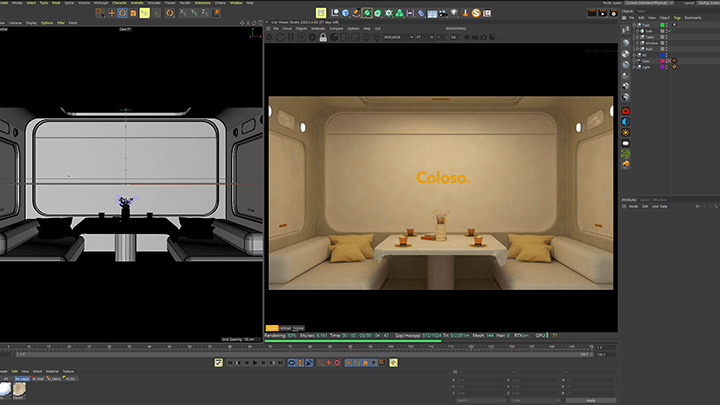
Task: Play the animation forward
Action: point(255,363)
